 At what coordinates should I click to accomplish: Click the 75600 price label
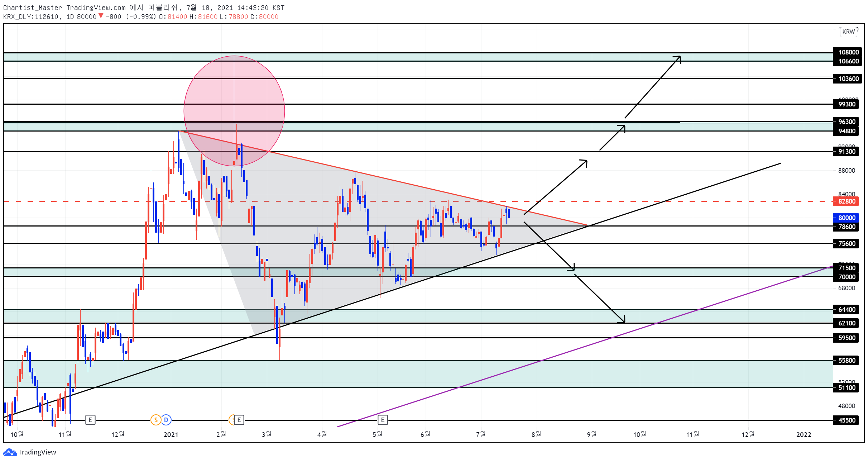pos(846,244)
